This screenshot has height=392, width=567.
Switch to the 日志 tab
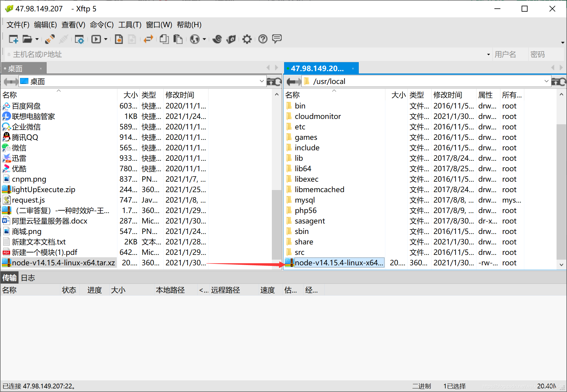[28, 278]
